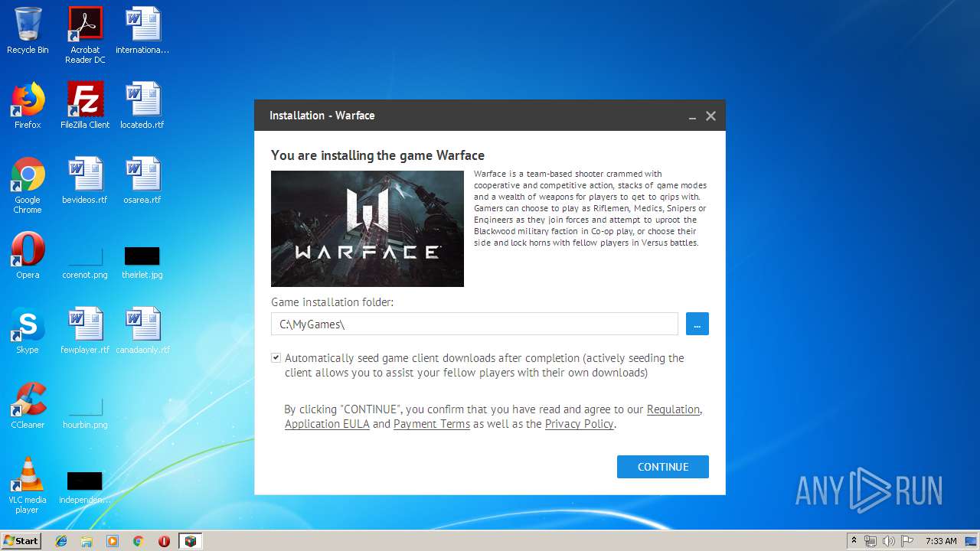Screen dimensions: 980x551
Task: Minimize the Warface installation window
Action: click(692, 116)
